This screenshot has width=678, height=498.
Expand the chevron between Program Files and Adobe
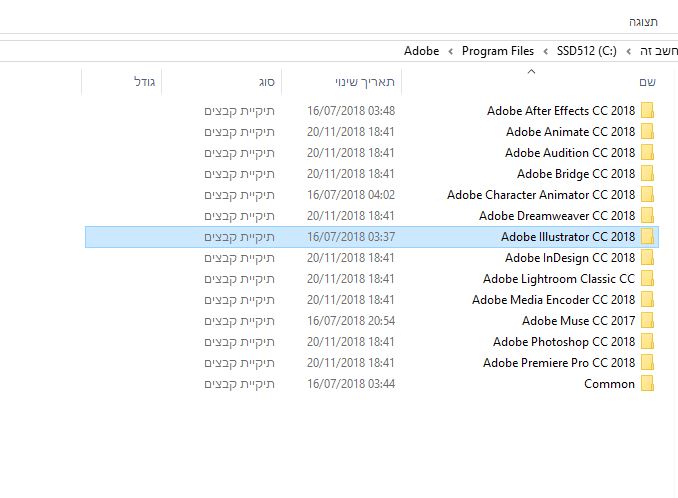(x=451, y=52)
